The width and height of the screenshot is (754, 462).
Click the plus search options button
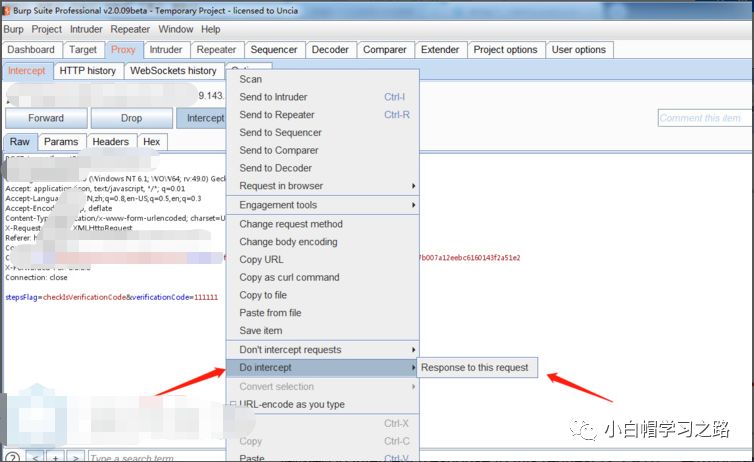(55, 457)
